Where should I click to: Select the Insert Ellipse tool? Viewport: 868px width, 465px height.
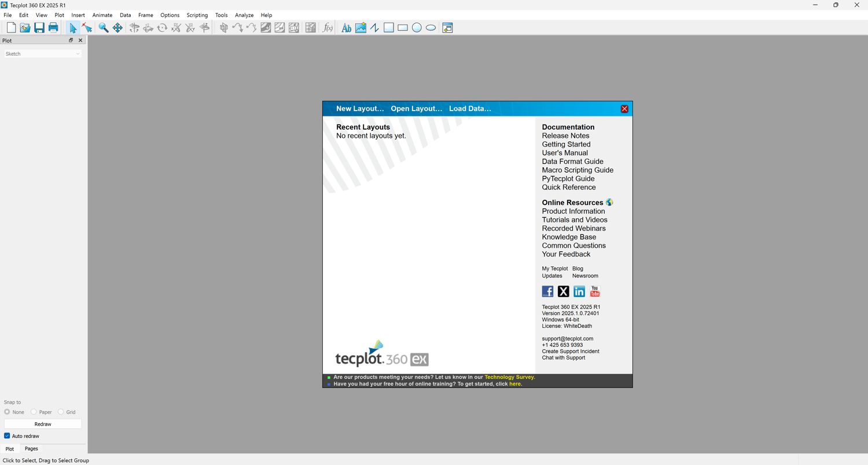click(431, 28)
